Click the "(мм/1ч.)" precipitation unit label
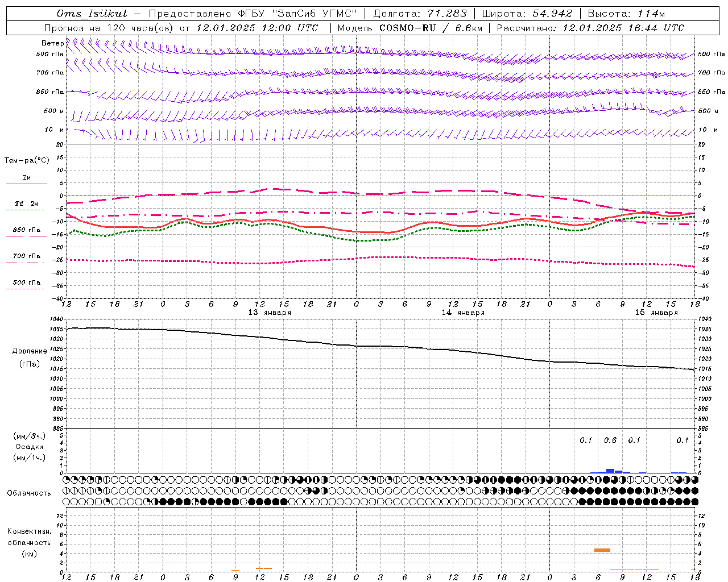The image size is (728, 582). (30, 458)
